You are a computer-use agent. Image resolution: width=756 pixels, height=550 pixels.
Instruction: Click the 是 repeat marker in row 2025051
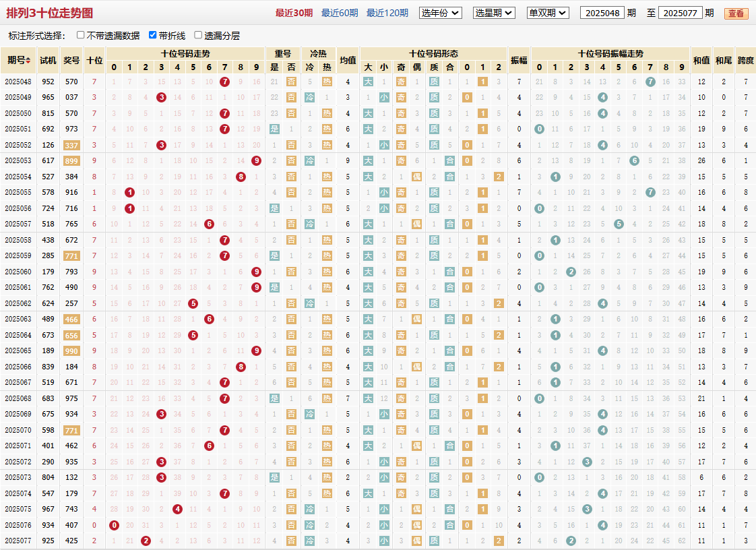(274, 129)
